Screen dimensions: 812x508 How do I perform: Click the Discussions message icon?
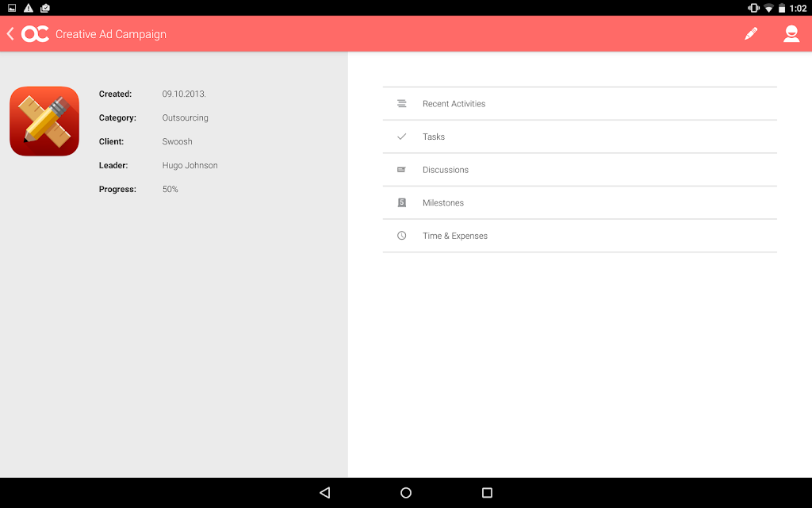coord(401,170)
